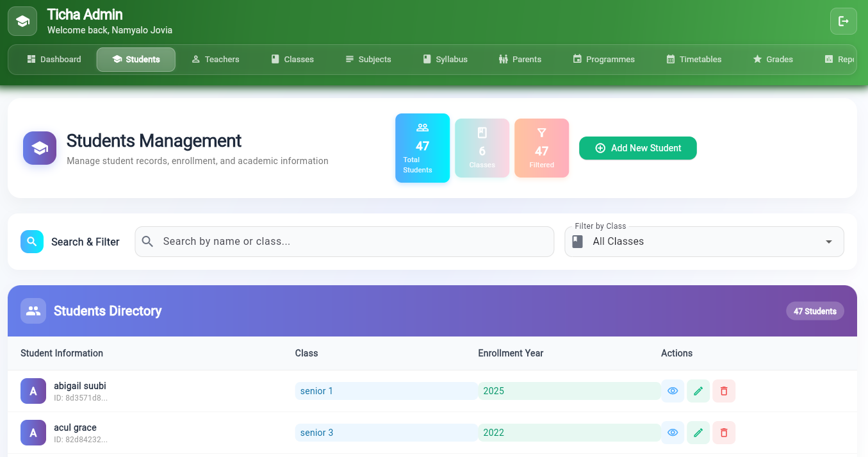Click inside the student search field
The height and width of the screenshot is (457, 868).
tap(344, 242)
